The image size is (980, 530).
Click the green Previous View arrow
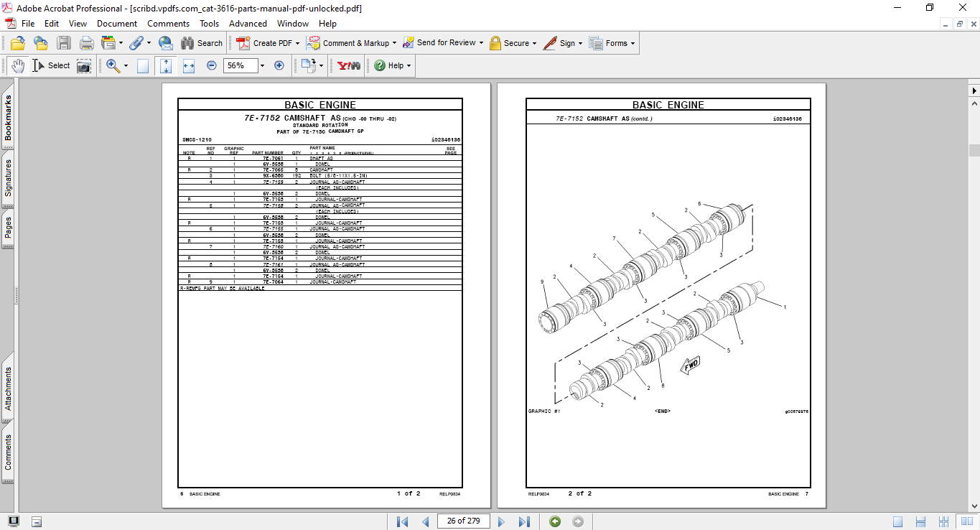point(555,521)
